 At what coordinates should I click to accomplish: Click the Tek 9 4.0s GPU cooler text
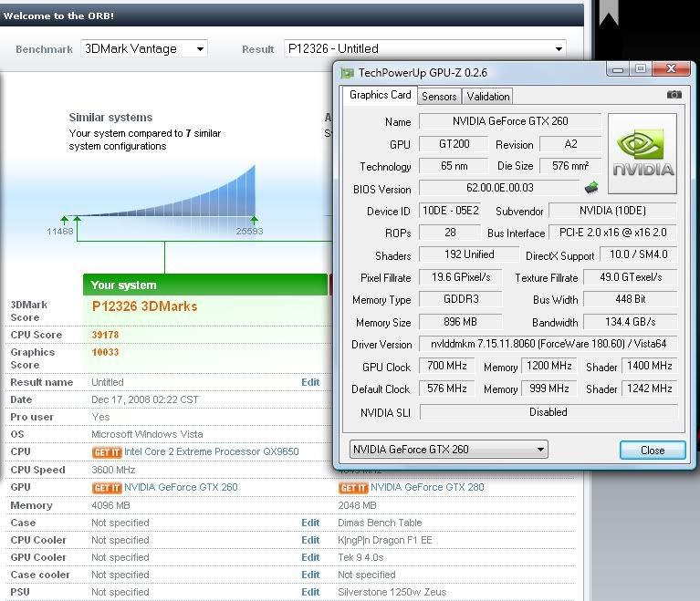pos(360,558)
